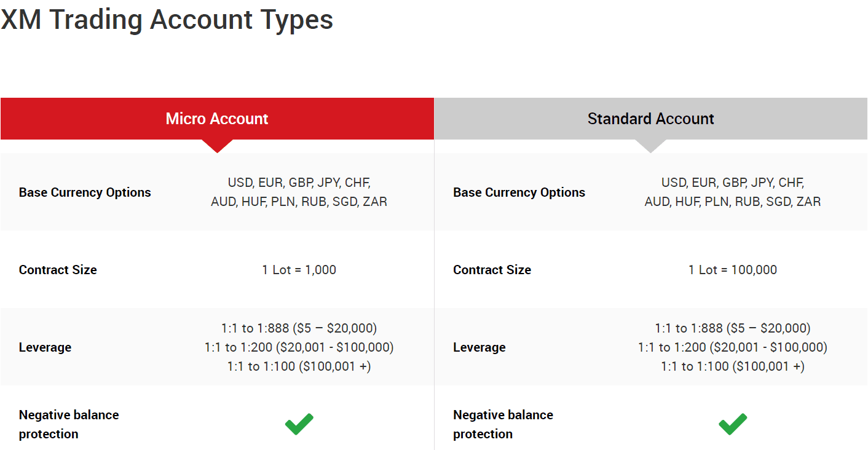Click Micro Account currency line starting with USD
Screen dimensions: 868x450
[x=299, y=183]
